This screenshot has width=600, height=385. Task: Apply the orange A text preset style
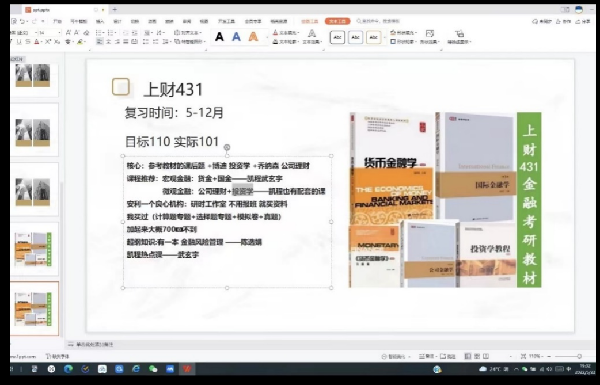point(253,37)
